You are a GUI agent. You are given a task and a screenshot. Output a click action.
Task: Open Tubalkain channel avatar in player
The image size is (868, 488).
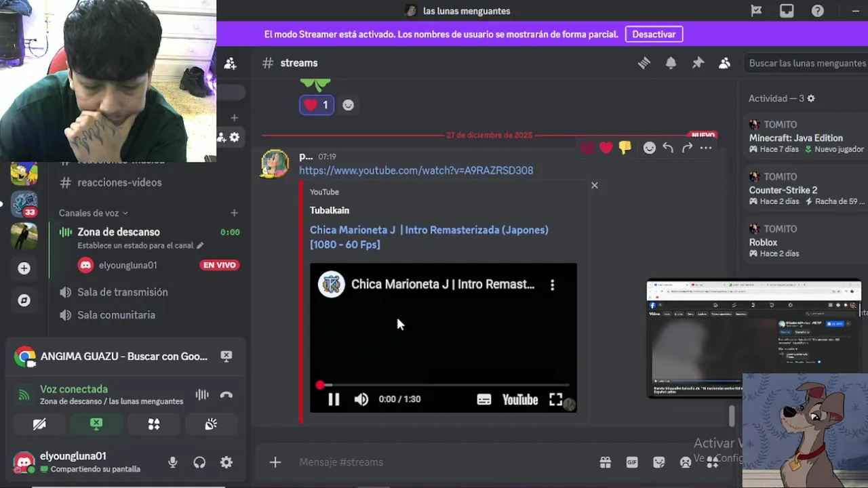(332, 285)
